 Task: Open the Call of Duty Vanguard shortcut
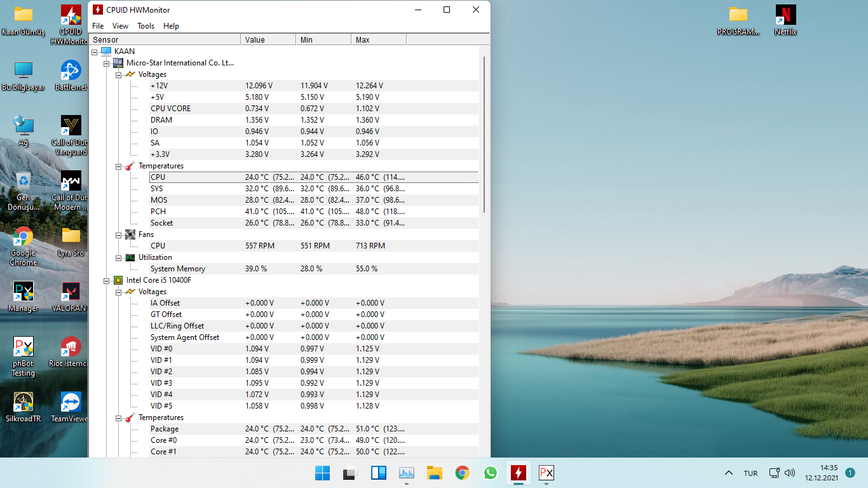click(71, 135)
